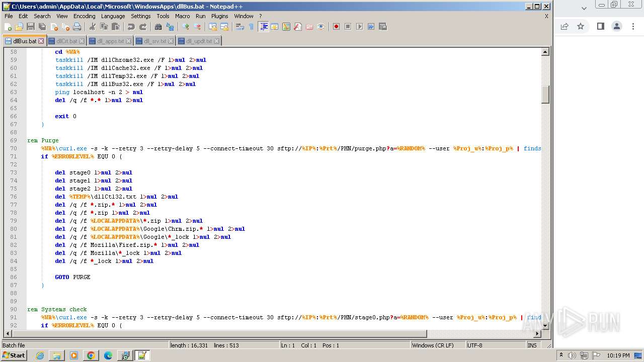Open the Language menu
644x362 pixels.
[113, 16]
